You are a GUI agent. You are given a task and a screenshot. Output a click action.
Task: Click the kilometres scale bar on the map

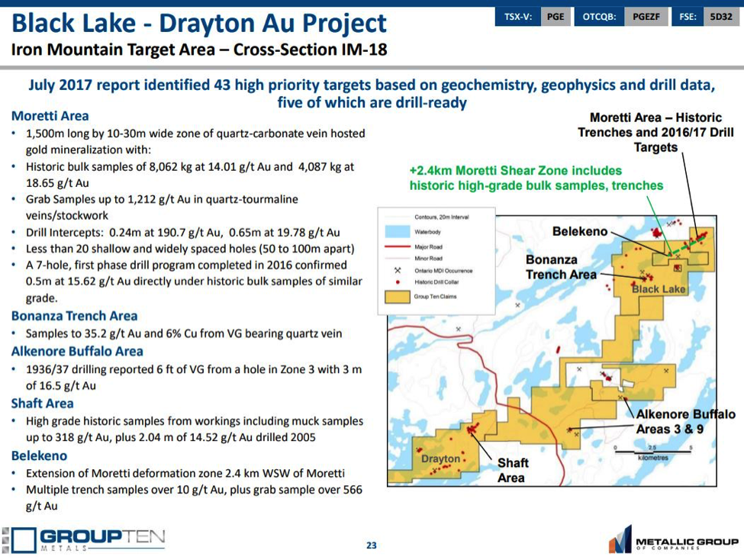(x=653, y=452)
